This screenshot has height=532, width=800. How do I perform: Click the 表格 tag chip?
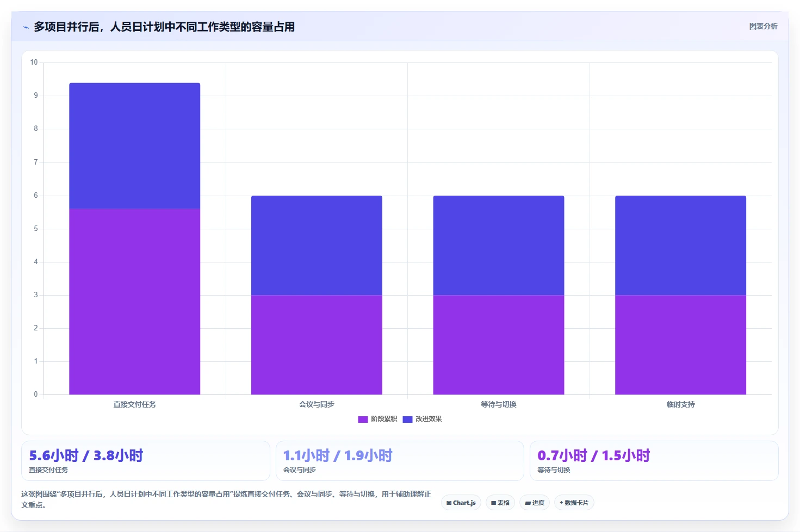coord(500,503)
